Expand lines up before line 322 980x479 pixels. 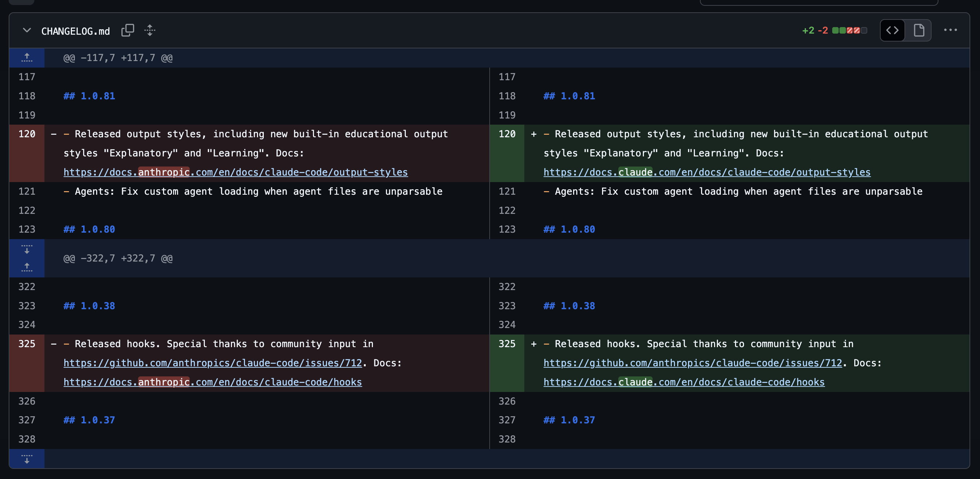click(27, 268)
